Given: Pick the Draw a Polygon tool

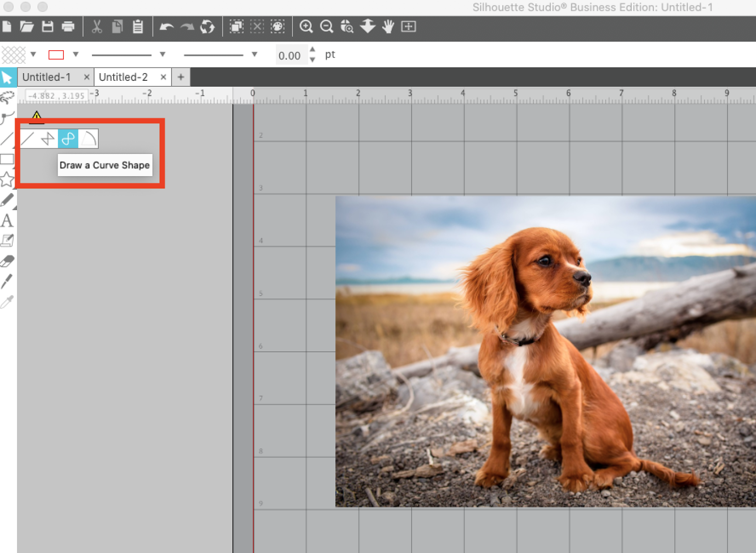Looking at the screenshot, I should point(47,138).
